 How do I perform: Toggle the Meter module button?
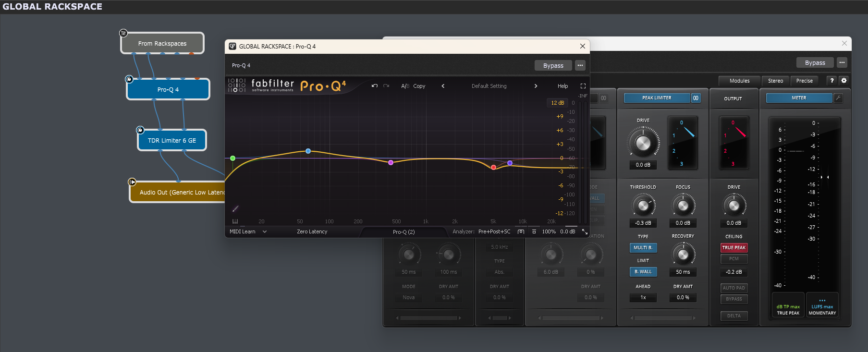click(799, 98)
